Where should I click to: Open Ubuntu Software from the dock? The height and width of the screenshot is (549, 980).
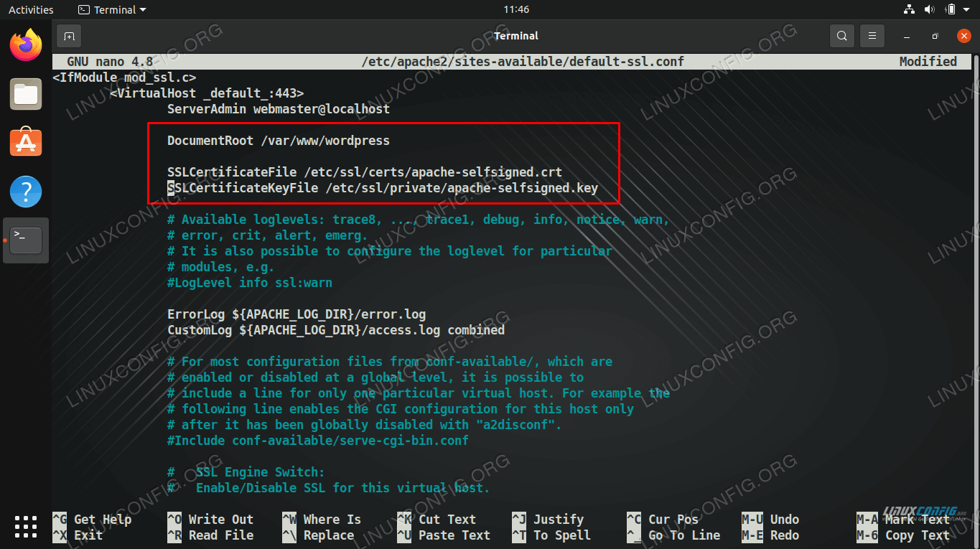tap(26, 143)
